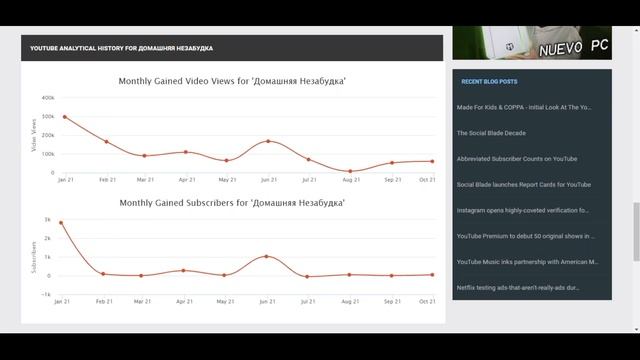The width and height of the screenshot is (640, 360).
Task: Click May 21 data point on video views chart
Action: (x=227, y=160)
